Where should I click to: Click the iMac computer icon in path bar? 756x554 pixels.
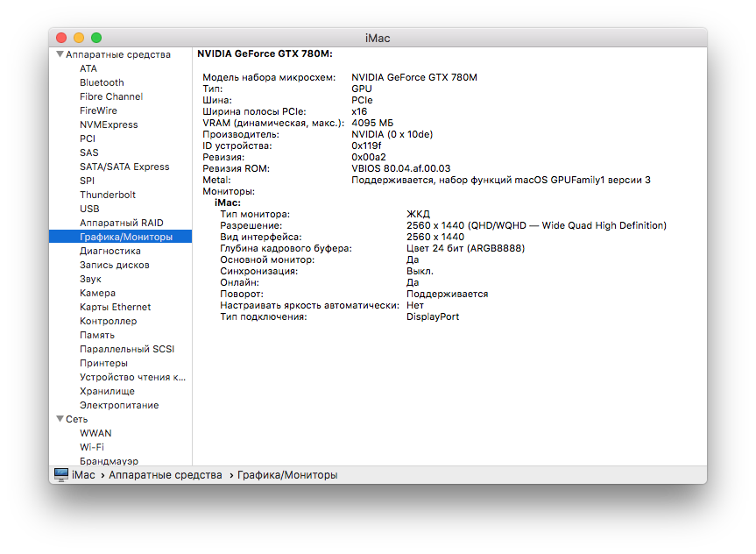pos(61,474)
